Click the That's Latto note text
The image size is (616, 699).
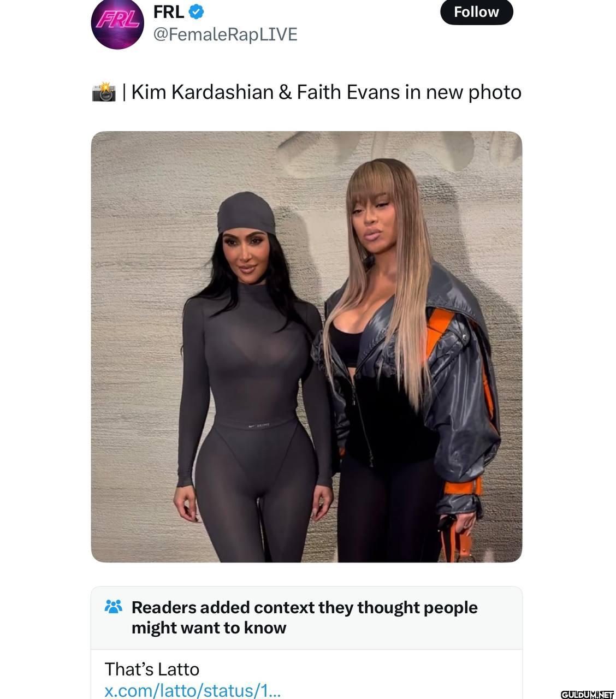(x=152, y=669)
